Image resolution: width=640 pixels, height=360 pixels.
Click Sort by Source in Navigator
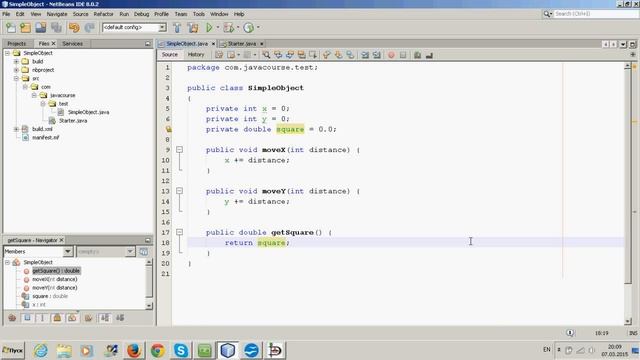pyautogui.click(x=120, y=318)
